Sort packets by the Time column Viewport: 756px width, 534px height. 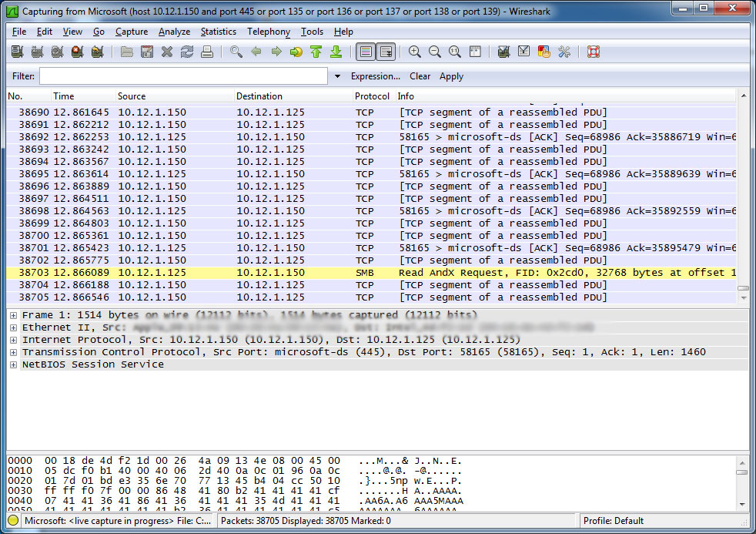[83, 96]
